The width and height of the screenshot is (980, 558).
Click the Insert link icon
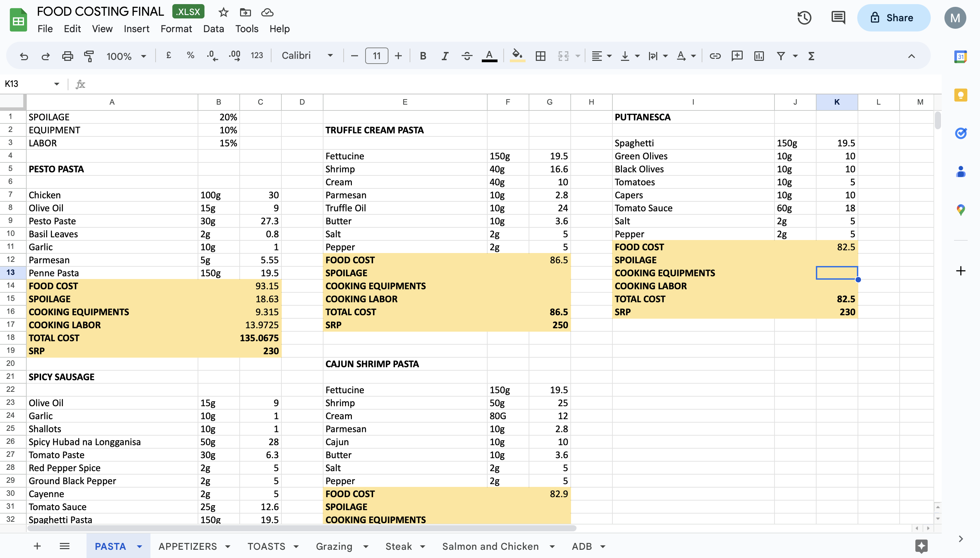[x=715, y=56]
